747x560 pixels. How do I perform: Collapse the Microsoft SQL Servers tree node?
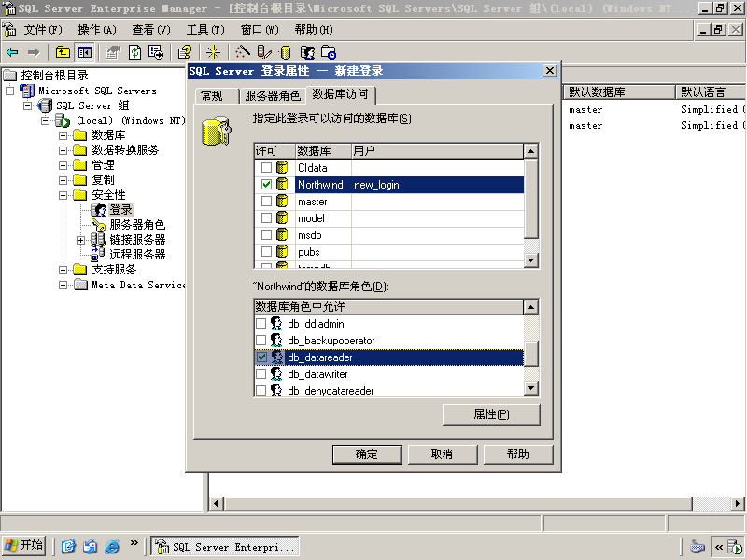click(10, 90)
